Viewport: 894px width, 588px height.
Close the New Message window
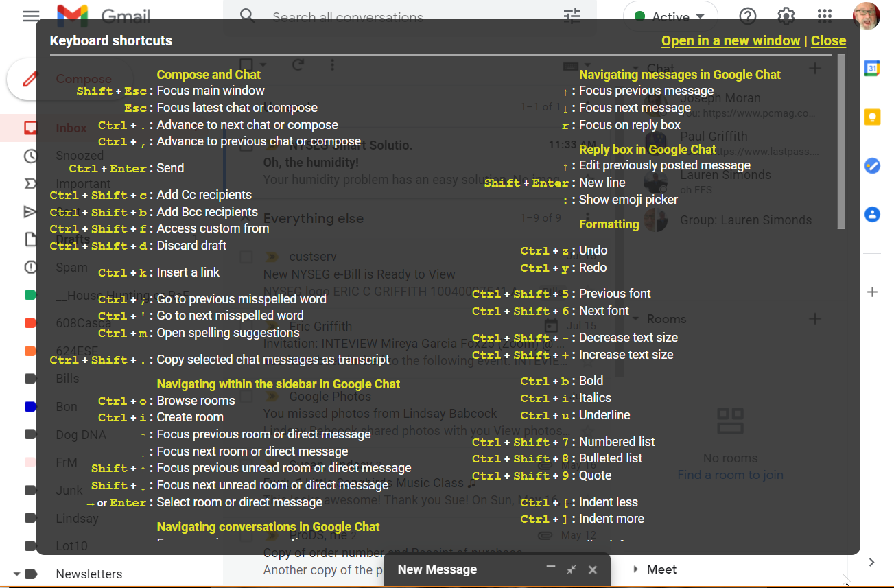pyautogui.click(x=593, y=569)
